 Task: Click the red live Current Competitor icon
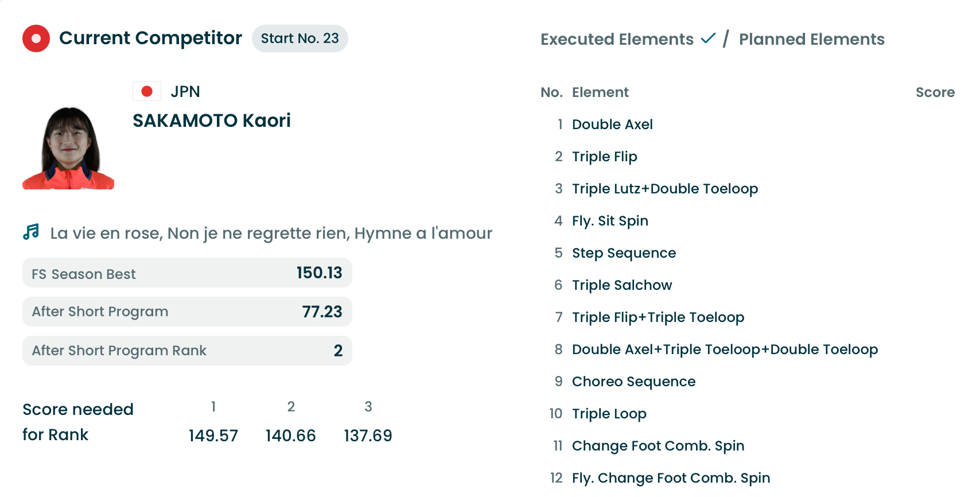click(x=36, y=38)
